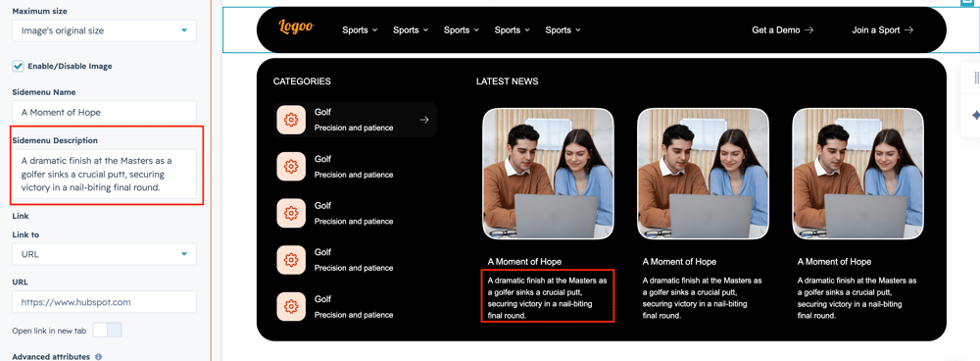Image resolution: width=980 pixels, height=361 pixels.
Task: Click the gear icon of the last Golf category
Action: (291, 307)
